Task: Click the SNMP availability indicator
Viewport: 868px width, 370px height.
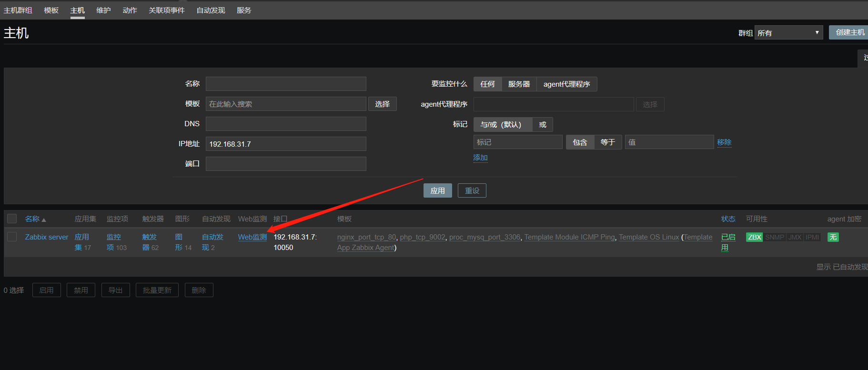Action: [x=774, y=237]
